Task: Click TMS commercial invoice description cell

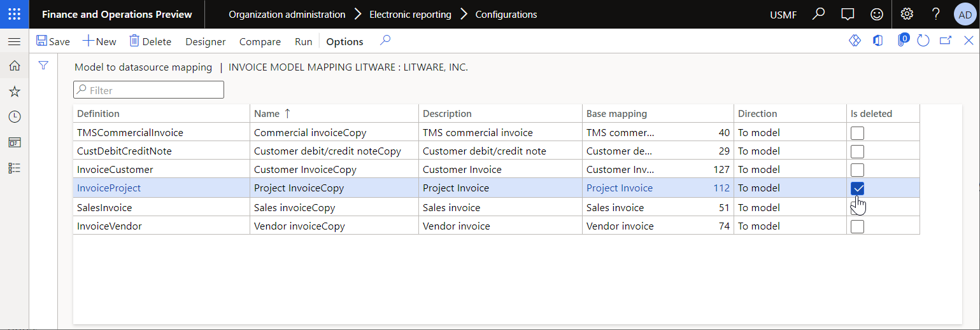Action: [500, 132]
